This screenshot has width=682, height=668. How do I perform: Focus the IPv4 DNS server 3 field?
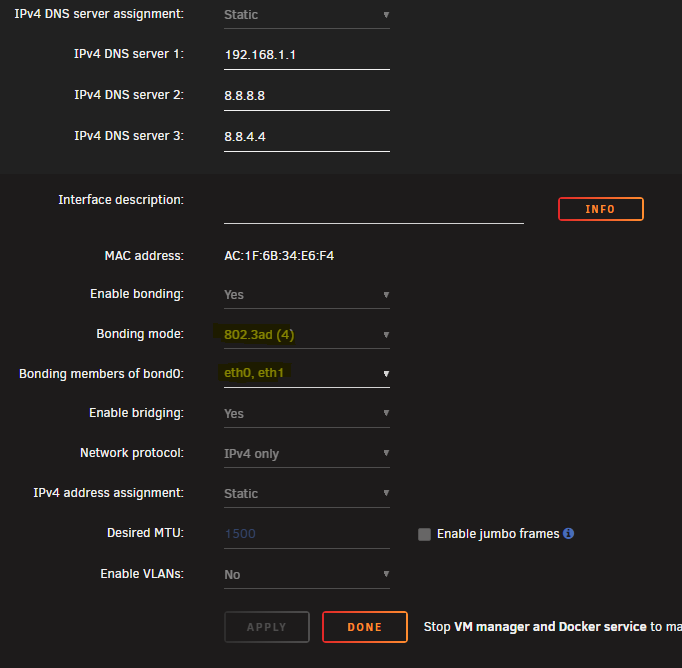point(307,137)
